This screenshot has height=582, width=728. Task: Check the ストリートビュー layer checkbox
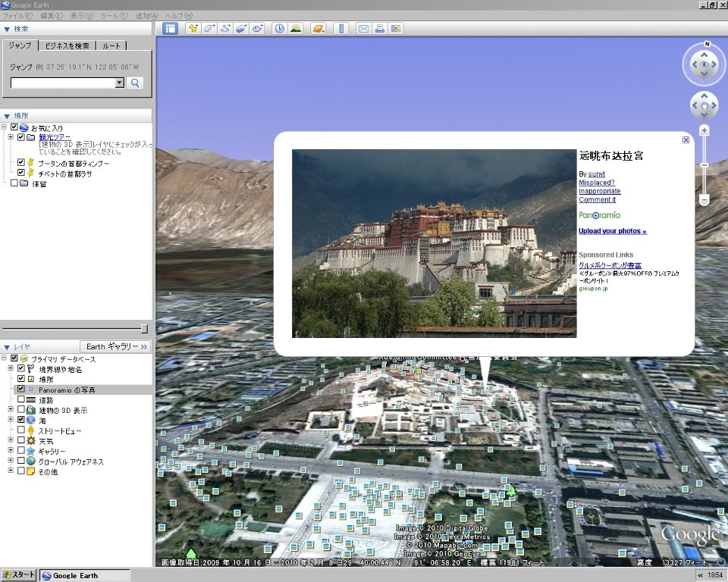point(21,430)
